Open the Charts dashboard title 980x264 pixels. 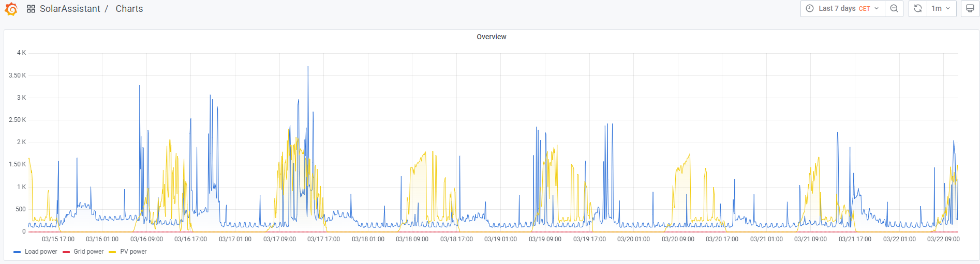[129, 9]
